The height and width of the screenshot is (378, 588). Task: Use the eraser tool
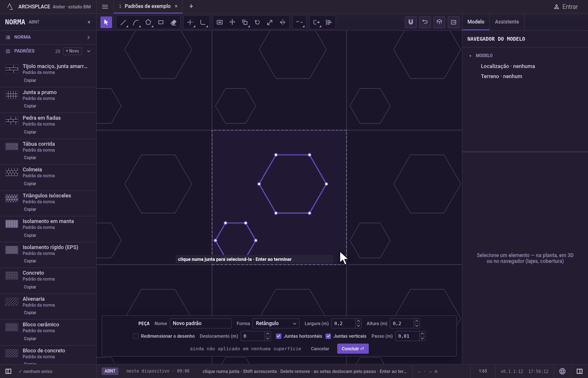173,22
